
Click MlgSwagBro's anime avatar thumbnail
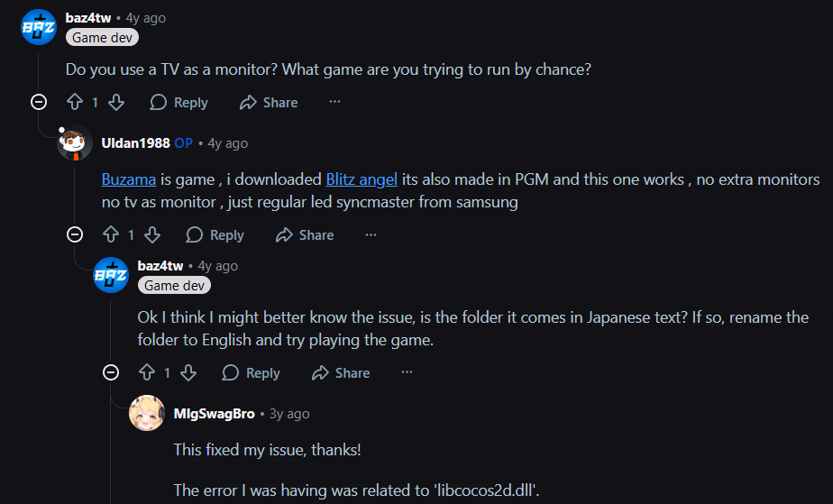(147, 413)
